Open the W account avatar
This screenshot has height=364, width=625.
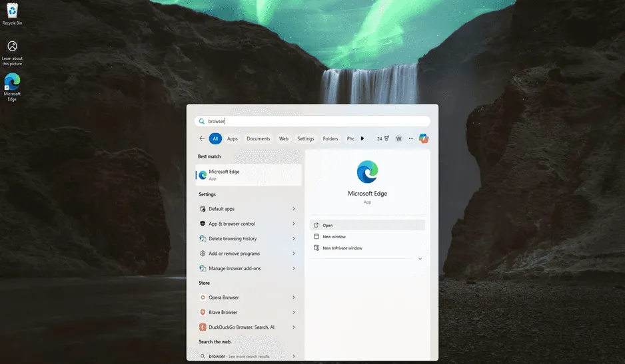[398, 138]
